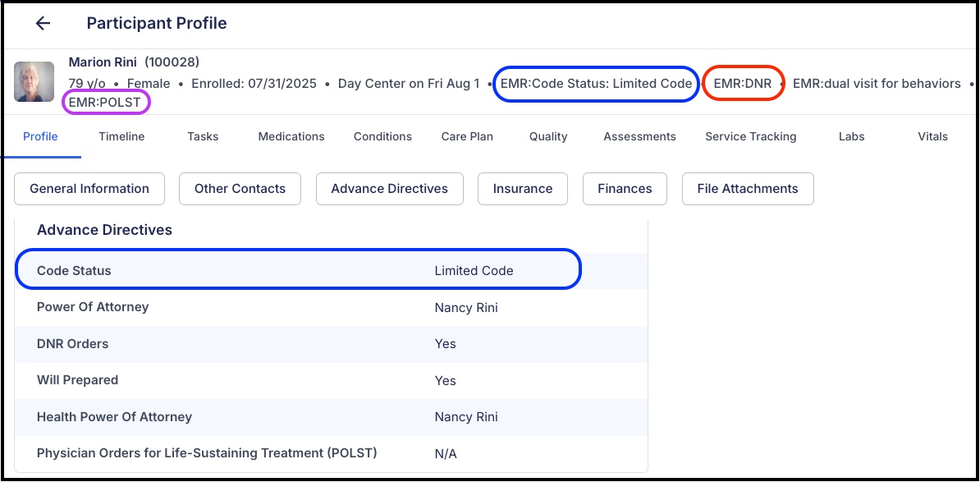Viewport: 980px width, 482px height.
Task: Switch to the Assessments tab
Action: pos(639,136)
